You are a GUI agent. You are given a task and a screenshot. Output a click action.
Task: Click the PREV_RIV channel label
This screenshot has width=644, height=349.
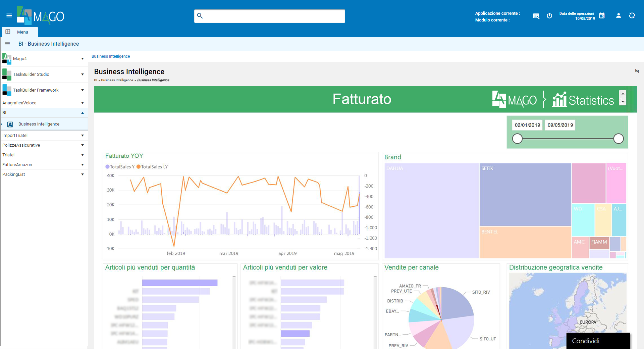[398, 346]
